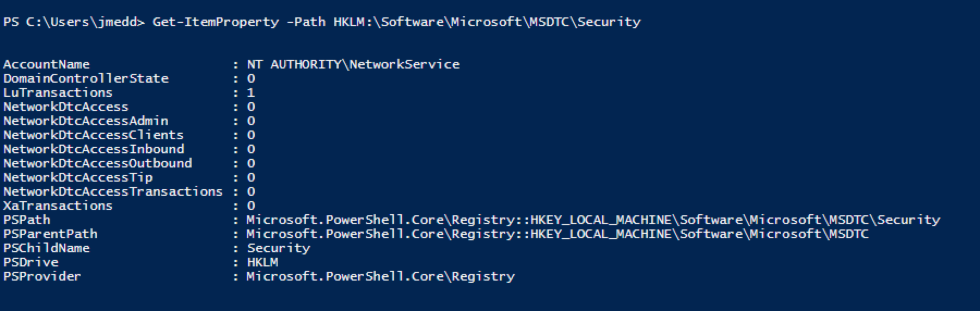The image size is (980, 311).
Task: Click the NetworkDtcAccess property name
Action: 66,107
